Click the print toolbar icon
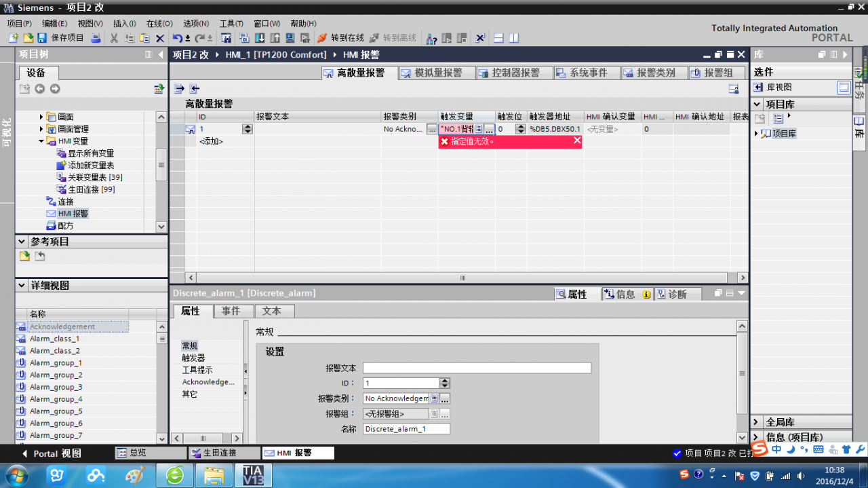 tap(96, 38)
